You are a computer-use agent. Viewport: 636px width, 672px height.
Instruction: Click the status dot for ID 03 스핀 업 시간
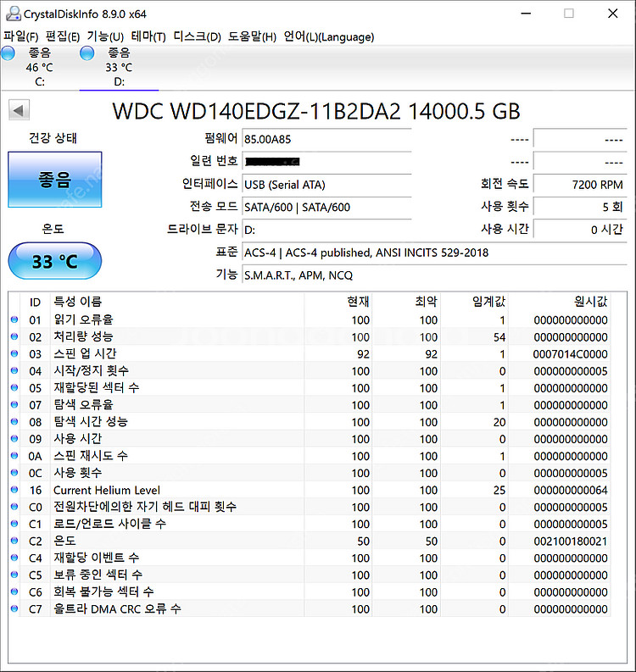(14, 353)
